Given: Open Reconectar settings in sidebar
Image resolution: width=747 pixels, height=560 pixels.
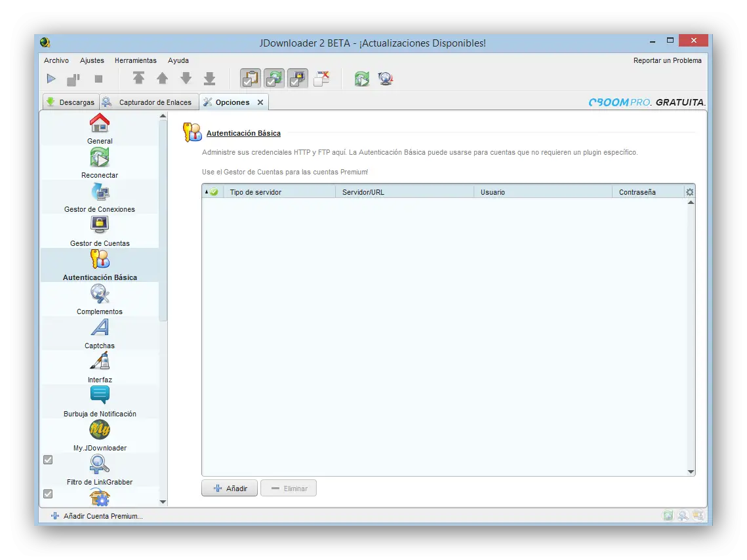Looking at the screenshot, I should pos(100,163).
